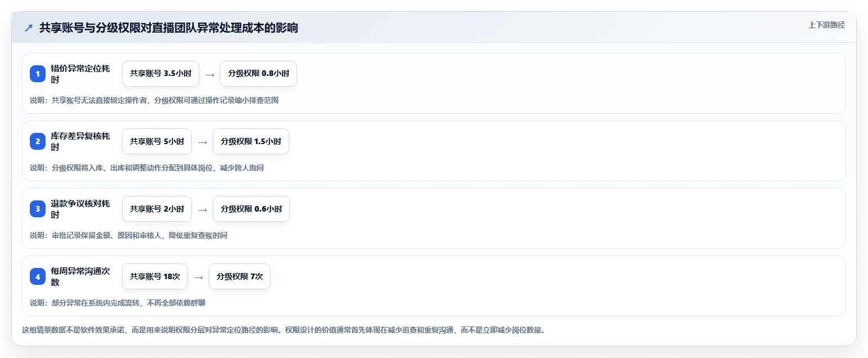The image size is (868, 358).
Task: Click the step number 3 badge
Action: (x=38, y=209)
